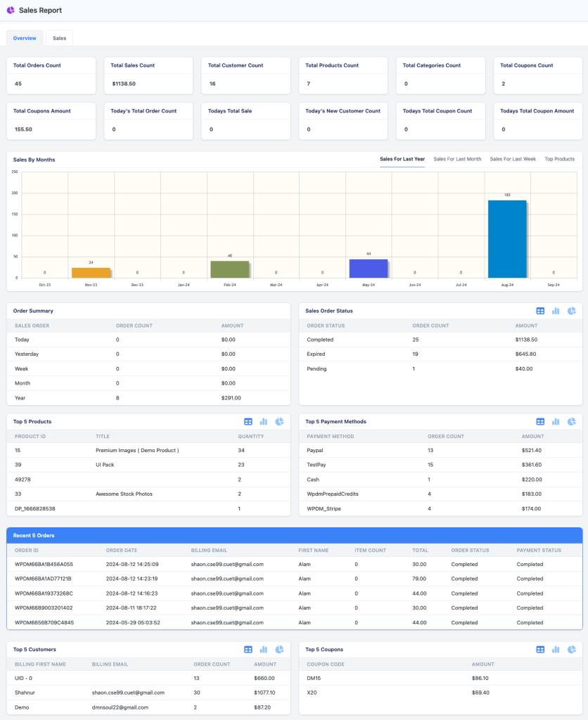This screenshot has height=720, width=588.
Task: Click the $1138.50 Total Sales Count value
Action: pos(124,84)
